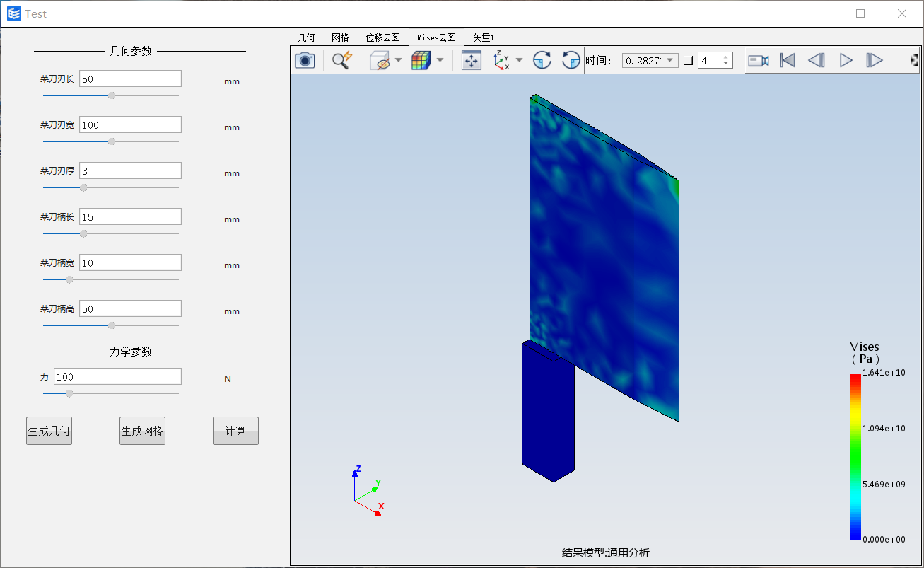Click the 菜刀刃厚 slider handle
This screenshot has width=924, height=568.
[x=83, y=187]
